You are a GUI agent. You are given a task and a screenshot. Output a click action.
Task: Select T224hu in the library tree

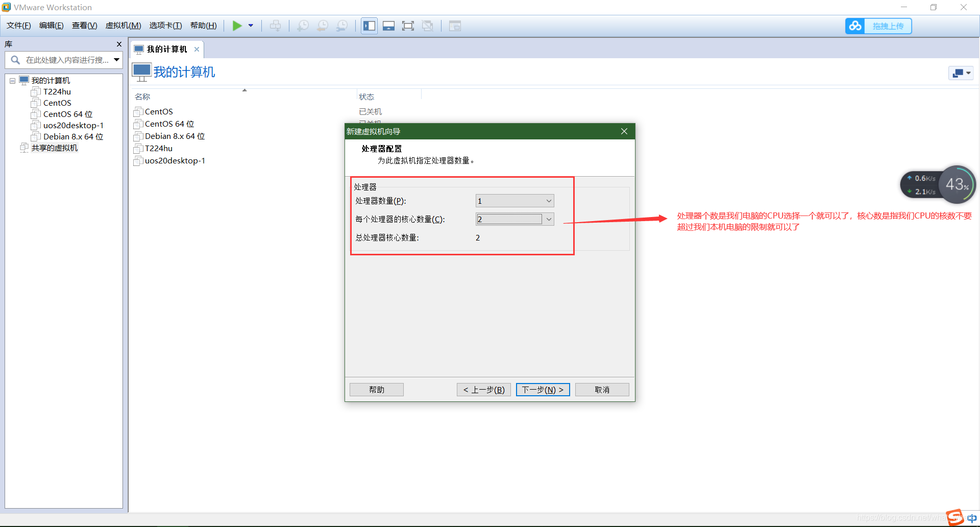57,92
